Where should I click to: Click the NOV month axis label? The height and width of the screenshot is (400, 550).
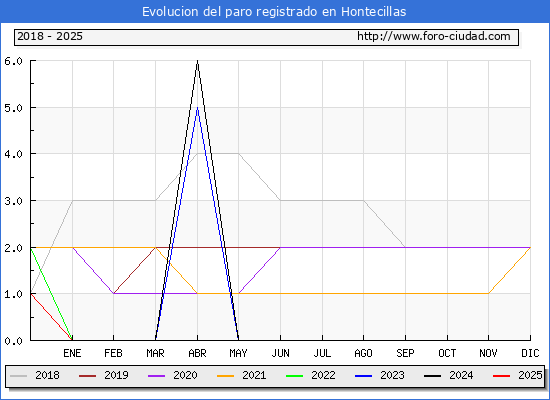pyautogui.click(x=488, y=353)
